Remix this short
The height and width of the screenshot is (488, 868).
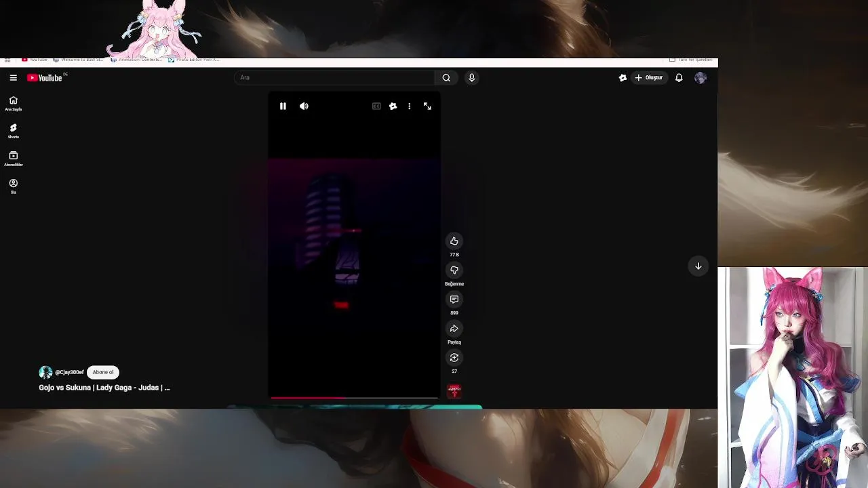454,358
